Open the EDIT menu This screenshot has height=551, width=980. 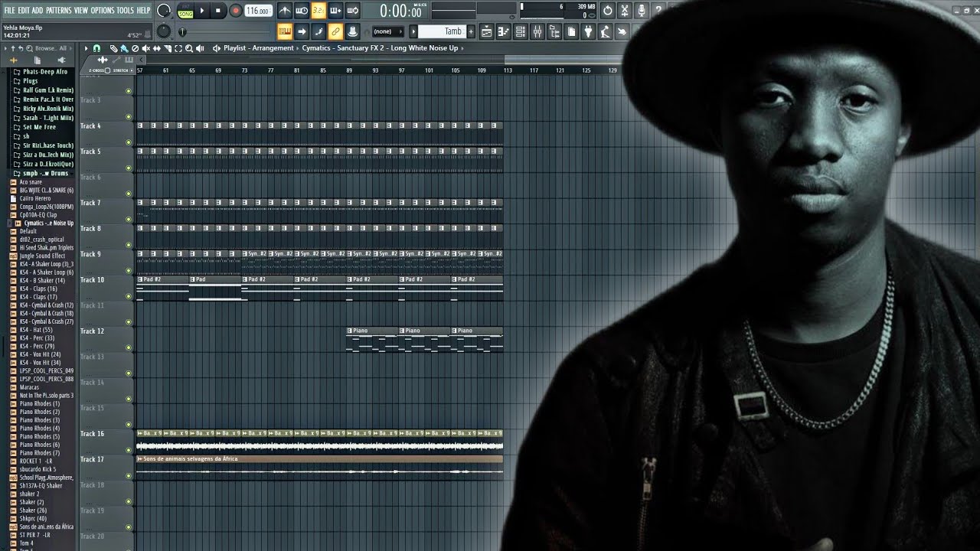point(24,10)
